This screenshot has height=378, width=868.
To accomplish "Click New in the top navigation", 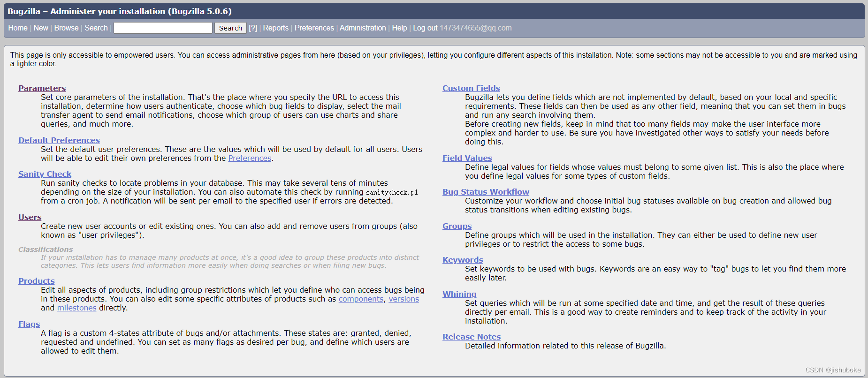I will pos(41,28).
